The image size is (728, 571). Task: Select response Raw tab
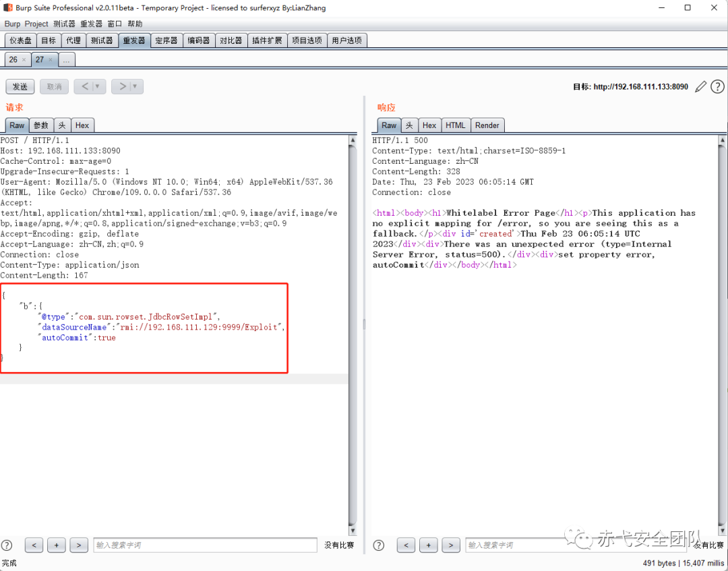[x=389, y=125]
